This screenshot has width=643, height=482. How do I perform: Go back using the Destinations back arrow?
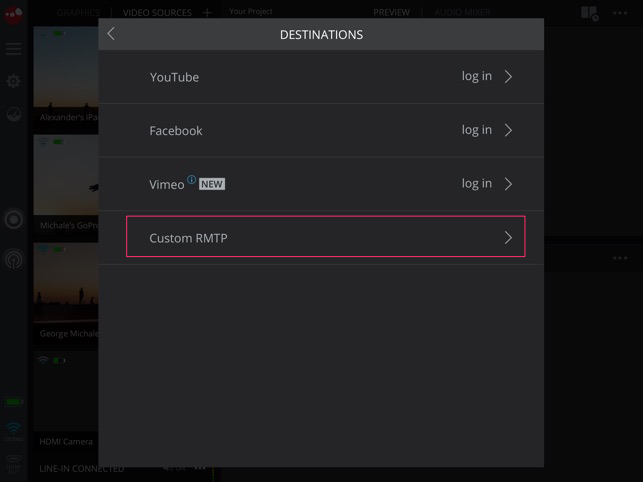coord(111,34)
